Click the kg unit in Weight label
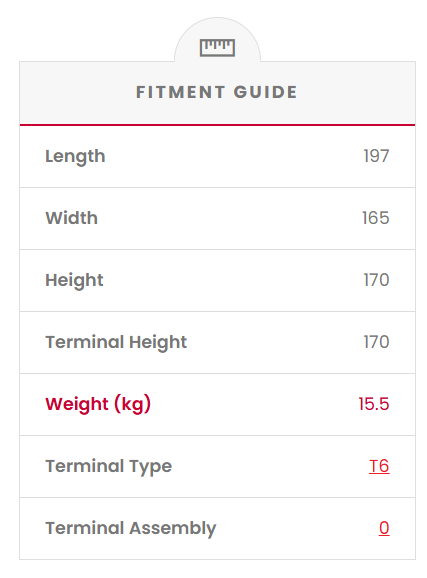The image size is (427, 578). click(x=133, y=404)
